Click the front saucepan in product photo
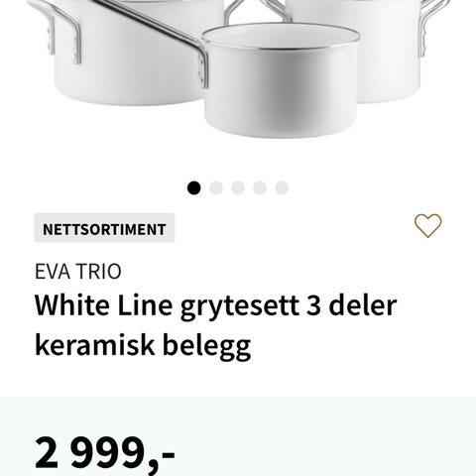 point(281,81)
